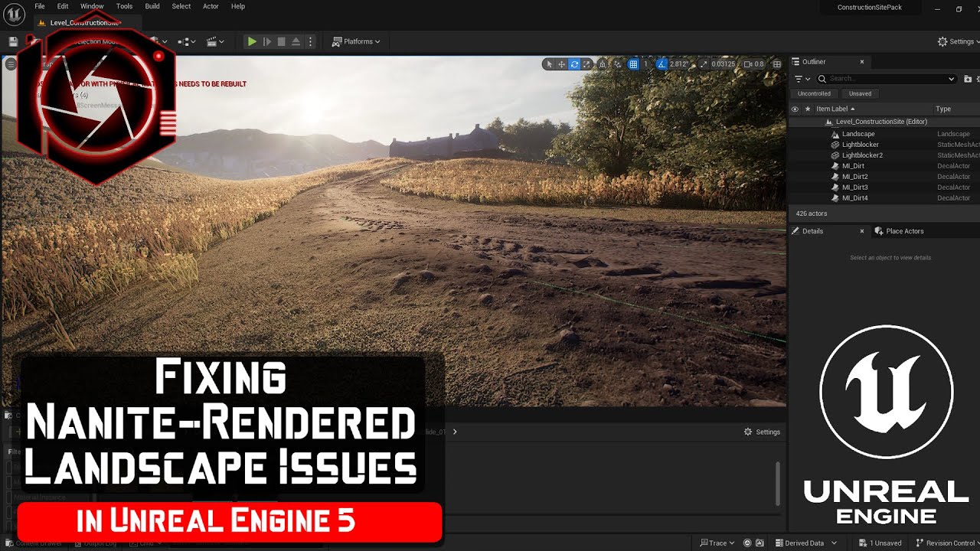980x551 pixels.
Task: Click the add folder icon in Outliner
Action: pos(968,79)
